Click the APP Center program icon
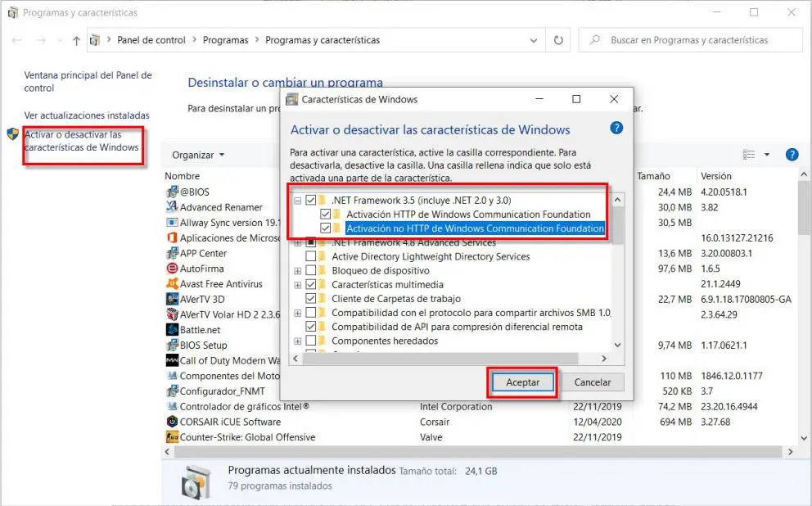Viewport: 812px width, 506px height. coord(172,253)
